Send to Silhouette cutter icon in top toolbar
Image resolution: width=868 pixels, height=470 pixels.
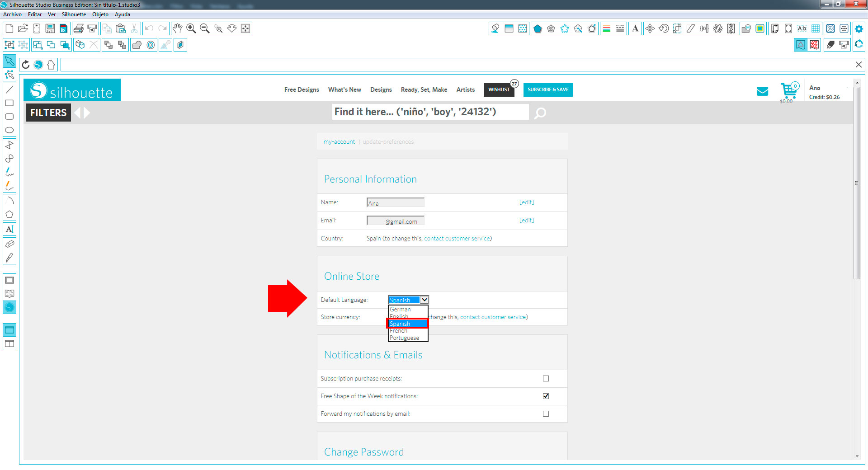pyautogui.click(x=92, y=28)
